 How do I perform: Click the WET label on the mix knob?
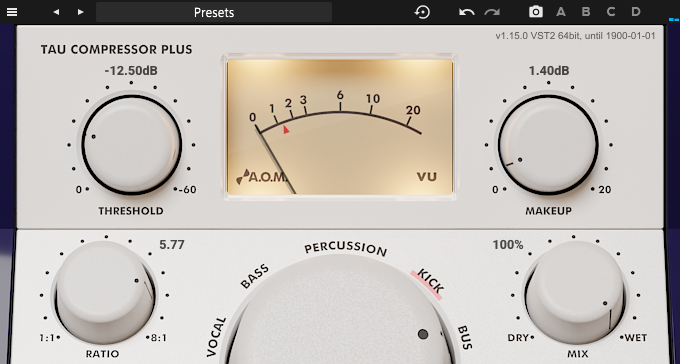[x=636, y=338]
